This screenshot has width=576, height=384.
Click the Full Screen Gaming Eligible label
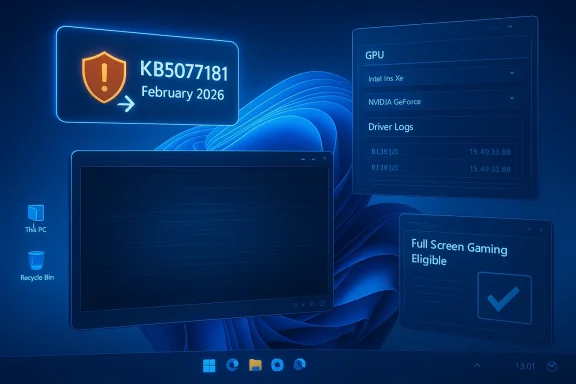click(459, 252)
